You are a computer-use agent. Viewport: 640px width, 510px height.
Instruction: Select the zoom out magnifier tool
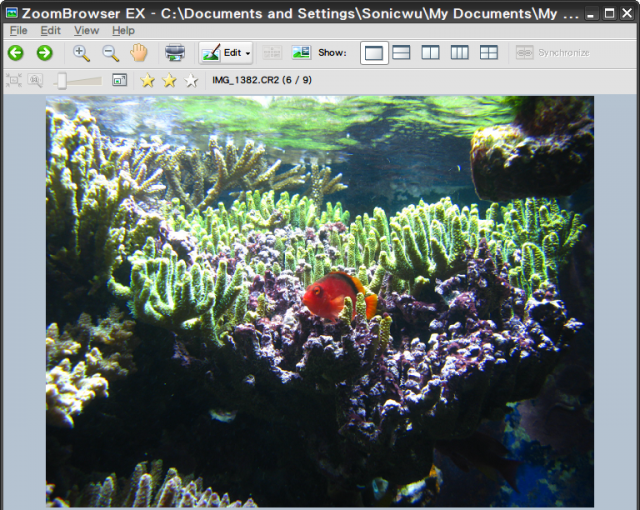tap(111, 53)
